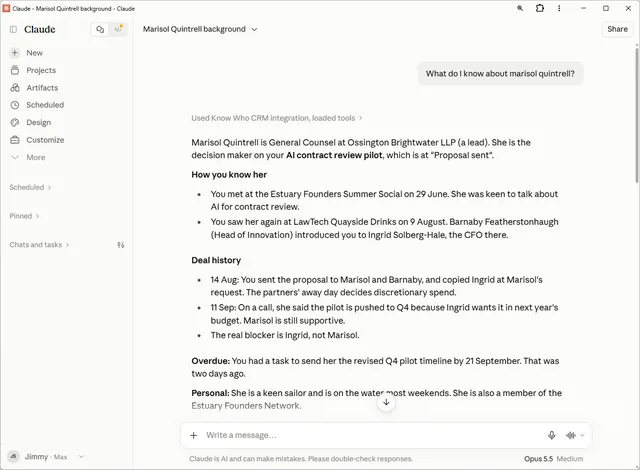Click the plus attachment icon in the composer
The height and width of the screenshot is (470, 640).
[x=193, y=435]
